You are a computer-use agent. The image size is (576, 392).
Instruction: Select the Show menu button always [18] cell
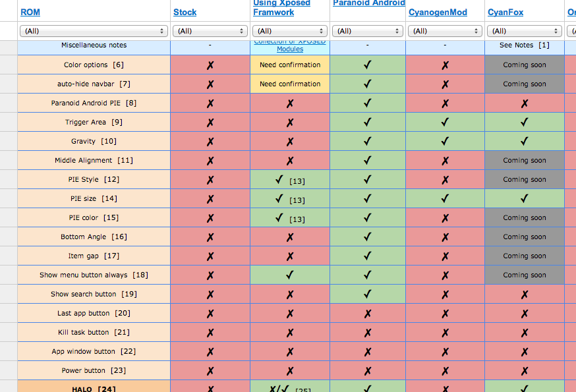pos(94,275)
